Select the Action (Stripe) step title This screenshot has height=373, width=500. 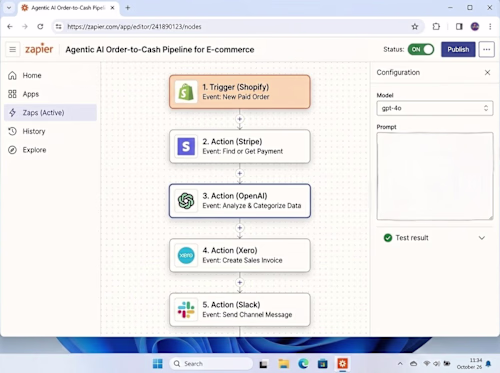pos(232,141)
